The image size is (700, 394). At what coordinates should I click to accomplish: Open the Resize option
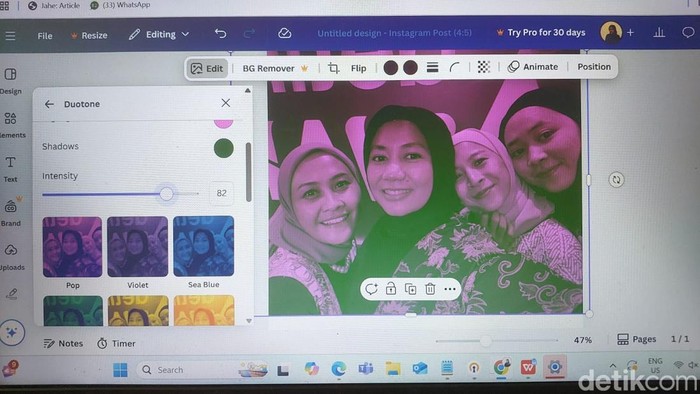[89, 35]
